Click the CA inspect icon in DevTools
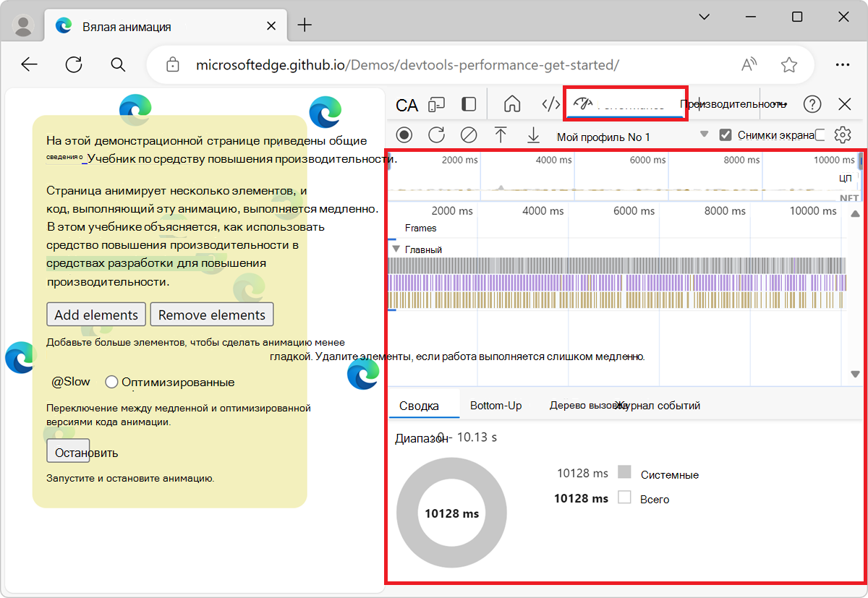 click(x=407, y=106)
